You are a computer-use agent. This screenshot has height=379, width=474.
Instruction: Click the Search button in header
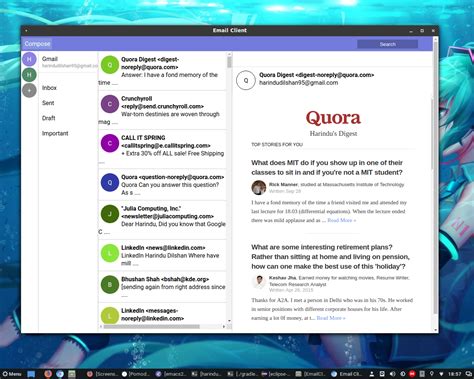387,44
